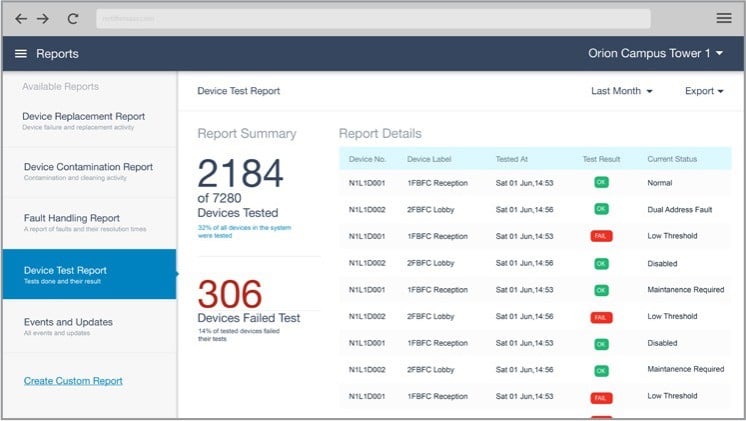Open the Export dropdown
The image size is (746, 421).
[705, 91]
